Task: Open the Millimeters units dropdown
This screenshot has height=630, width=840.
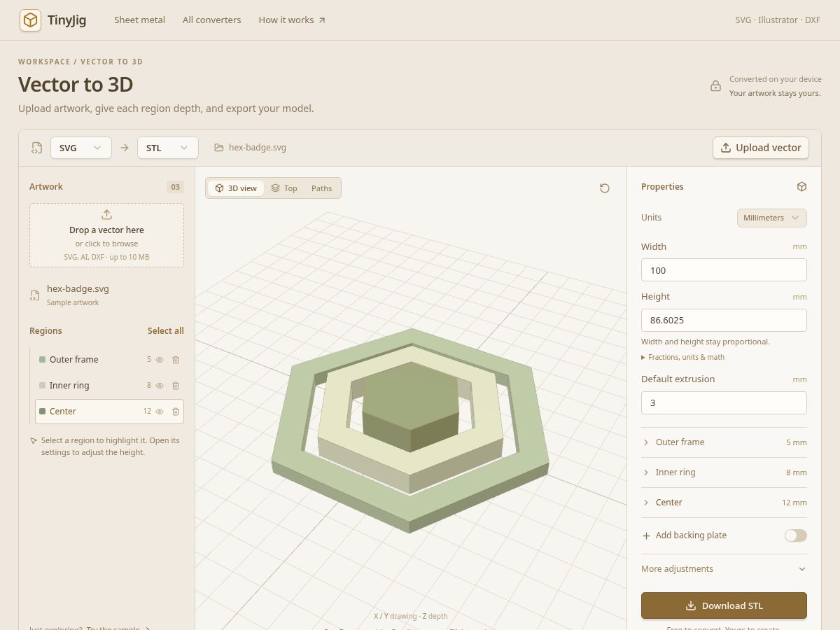Action: (x=772, y=218)
